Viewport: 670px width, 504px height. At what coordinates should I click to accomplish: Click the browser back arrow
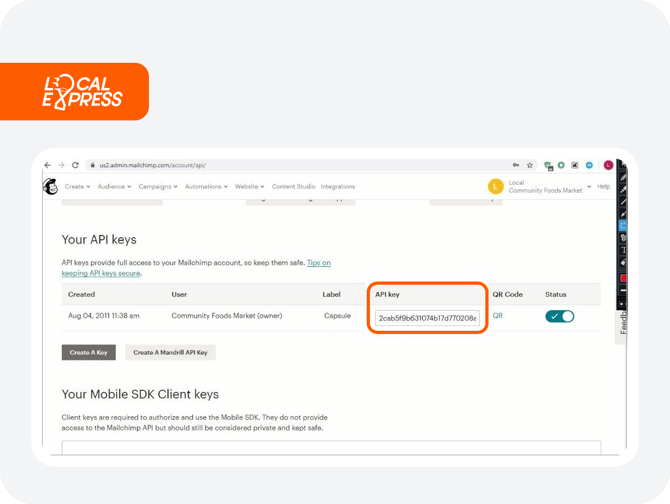click(x=47, y=165)
